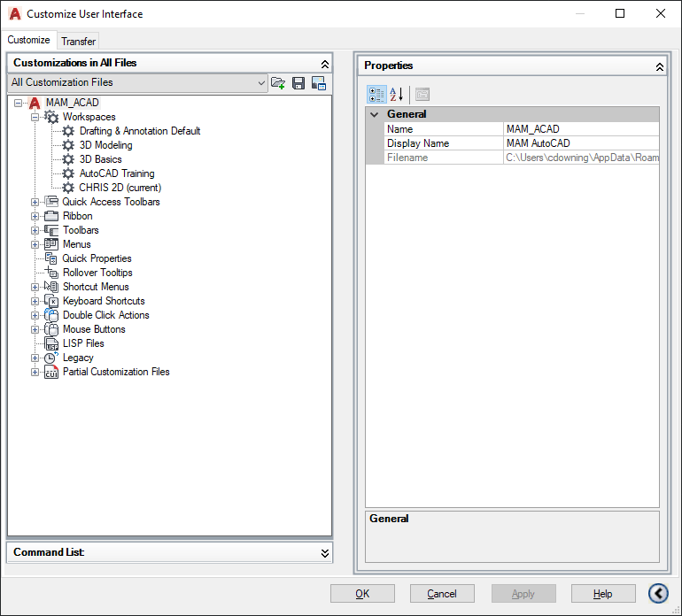Click the Toolbars node icon
Screen dimensions: 682x616
click(x=51, y=230)
